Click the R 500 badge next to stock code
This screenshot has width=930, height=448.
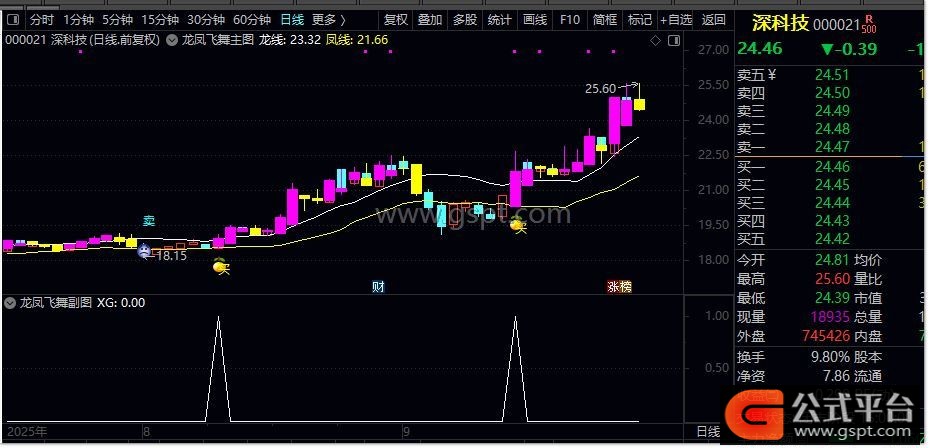868,22
